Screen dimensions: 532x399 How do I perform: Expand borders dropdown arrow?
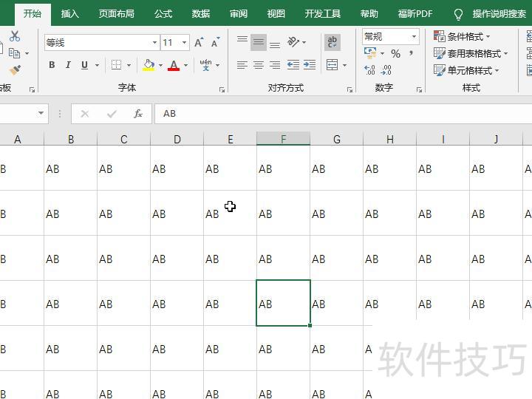point(129,65)
